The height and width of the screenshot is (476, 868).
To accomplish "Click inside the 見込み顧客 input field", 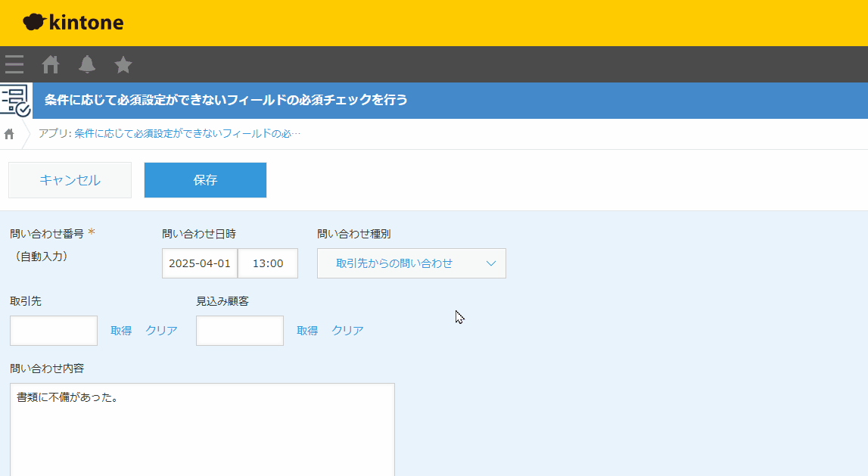I will pyautogui.click(x=239, y=330).
